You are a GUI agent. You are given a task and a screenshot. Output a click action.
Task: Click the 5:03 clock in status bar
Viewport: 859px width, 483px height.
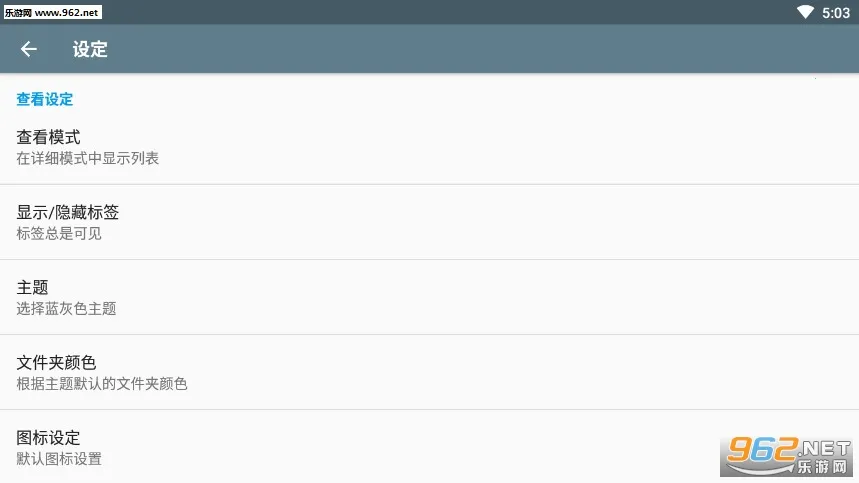(836, 13)
